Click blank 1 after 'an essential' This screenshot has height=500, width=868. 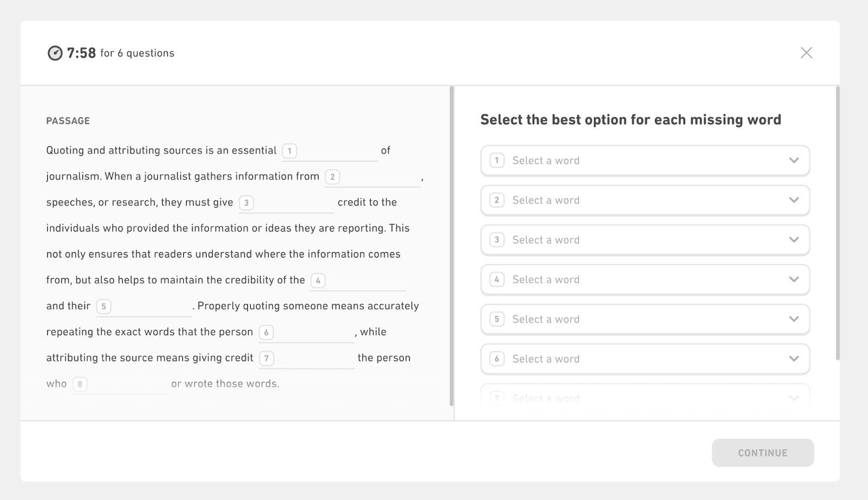click(x=330, y=151)
